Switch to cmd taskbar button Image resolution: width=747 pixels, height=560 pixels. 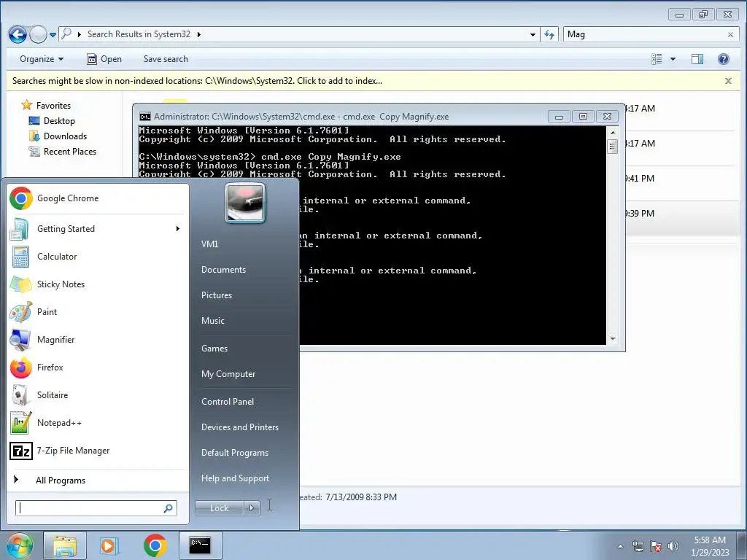pos(200,545)
